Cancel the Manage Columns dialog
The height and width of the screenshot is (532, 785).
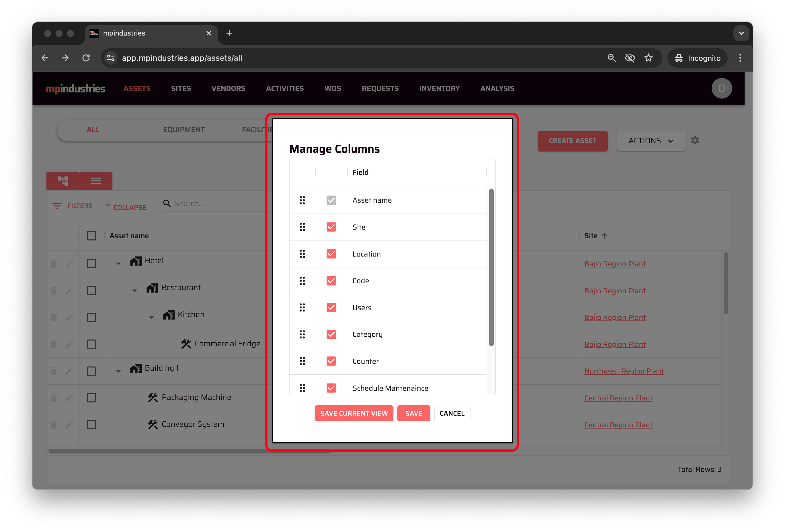point(452,413)
